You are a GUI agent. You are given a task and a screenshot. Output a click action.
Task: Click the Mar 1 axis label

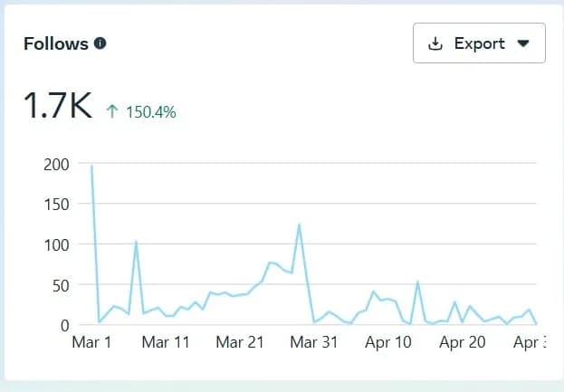tap(91, 342)
